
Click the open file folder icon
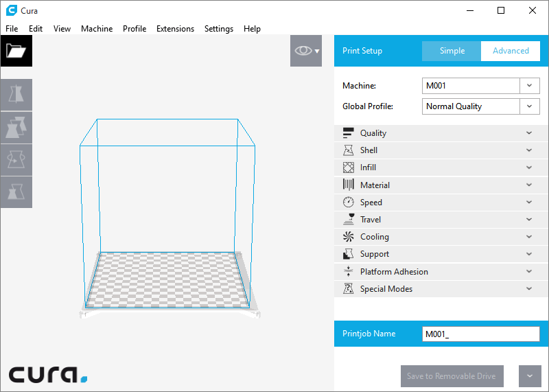click(x=16, y=51)
